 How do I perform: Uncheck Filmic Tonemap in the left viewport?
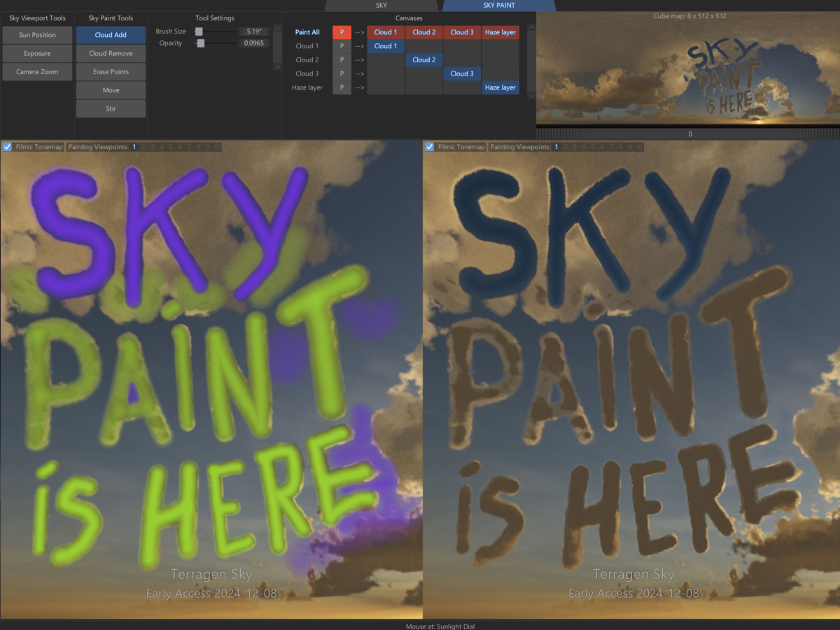pyautogui.click(x=7, y=147)
